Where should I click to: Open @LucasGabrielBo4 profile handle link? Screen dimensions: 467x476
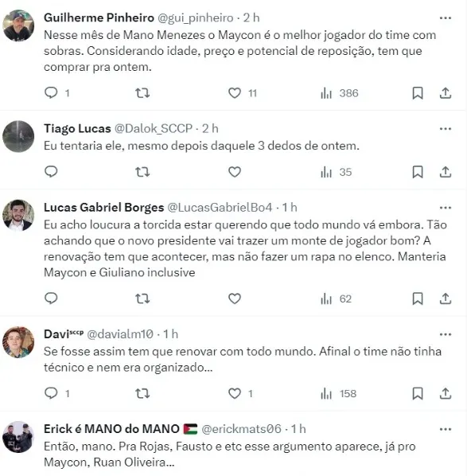[220, 207]
